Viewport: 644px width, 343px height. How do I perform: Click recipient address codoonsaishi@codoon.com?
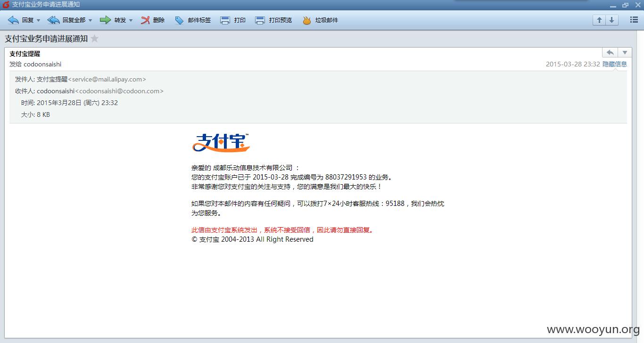(119, 91)
